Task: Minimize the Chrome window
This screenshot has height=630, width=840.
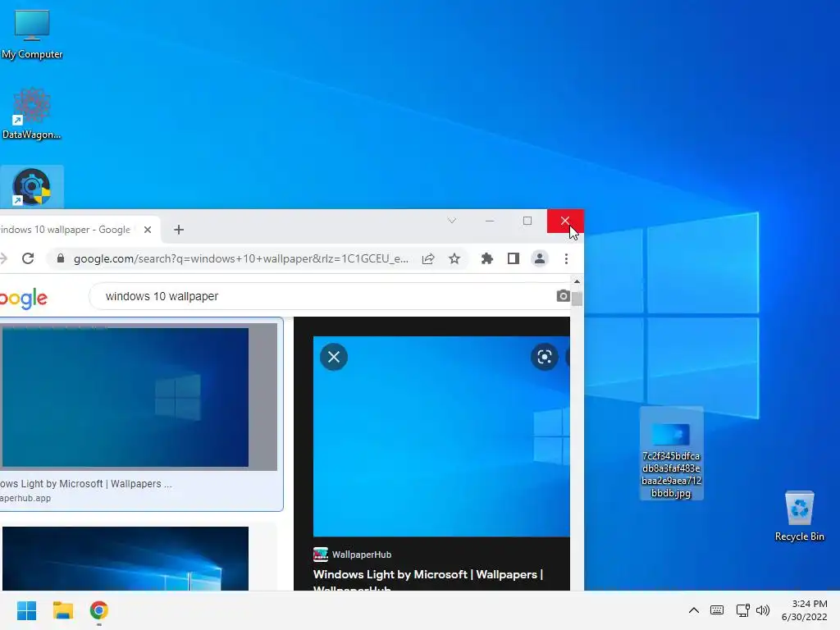Action: [490, 221]
